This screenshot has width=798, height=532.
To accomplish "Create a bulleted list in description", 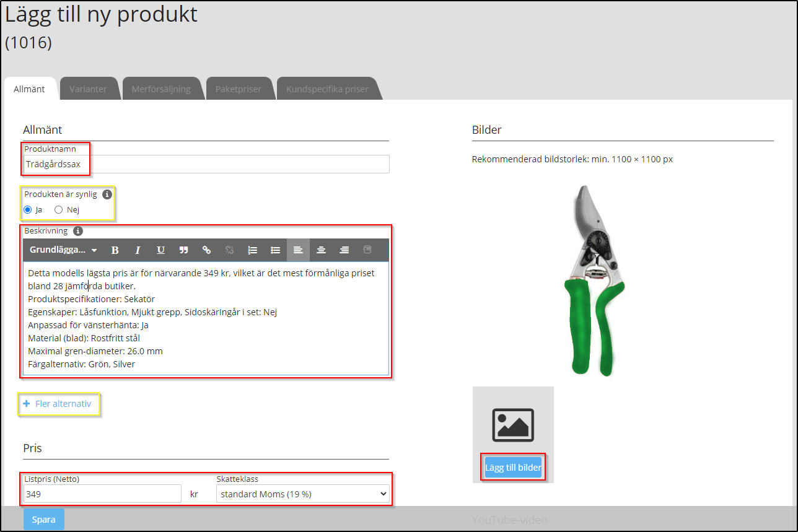I will [275, 250].
